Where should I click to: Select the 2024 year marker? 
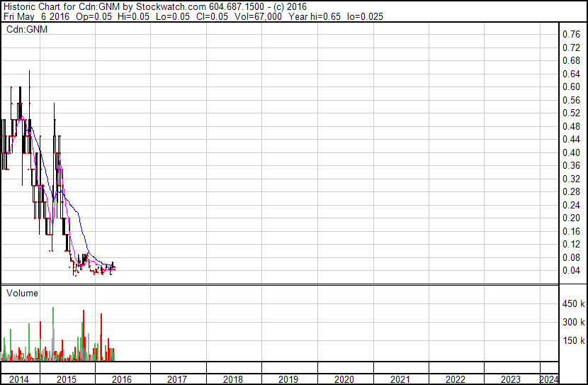click(x=548, y=379)
